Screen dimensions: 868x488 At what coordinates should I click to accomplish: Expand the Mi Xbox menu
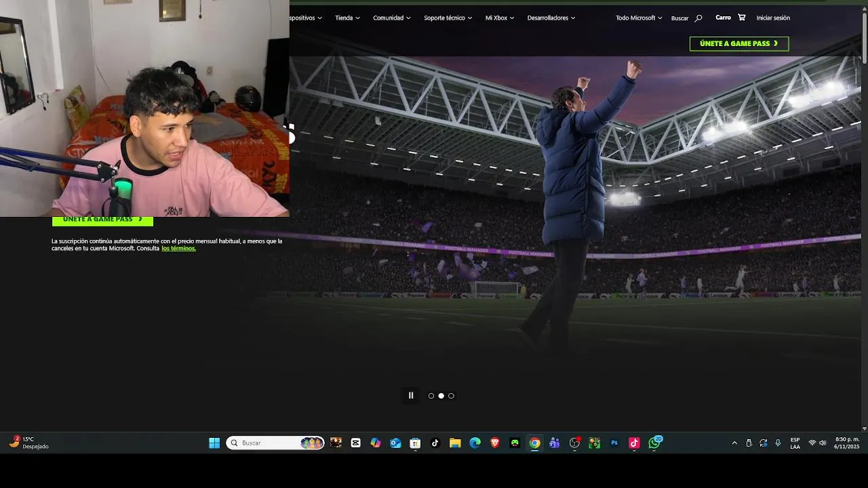tap(500, 18)
